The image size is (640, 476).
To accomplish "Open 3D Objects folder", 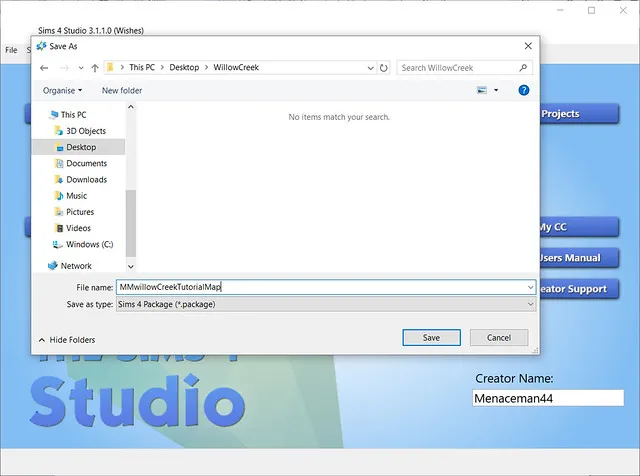I will [x=86, y=131].
